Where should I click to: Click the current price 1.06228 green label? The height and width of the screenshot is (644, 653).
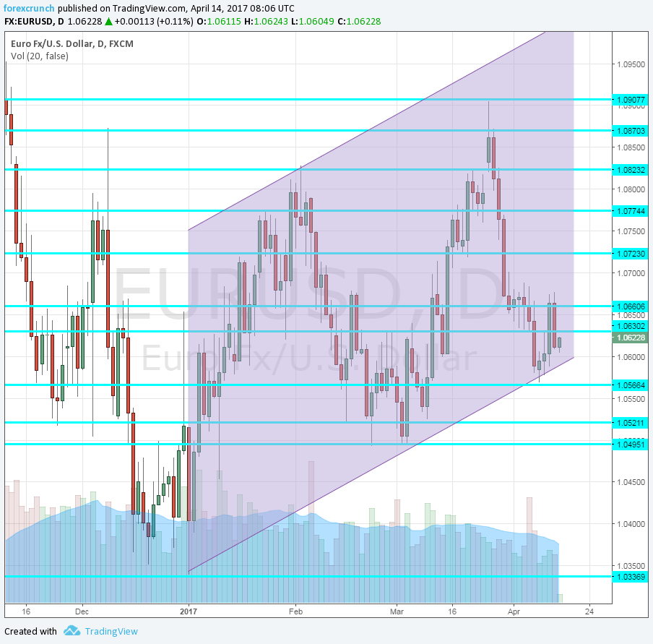[x=630, y=338]
